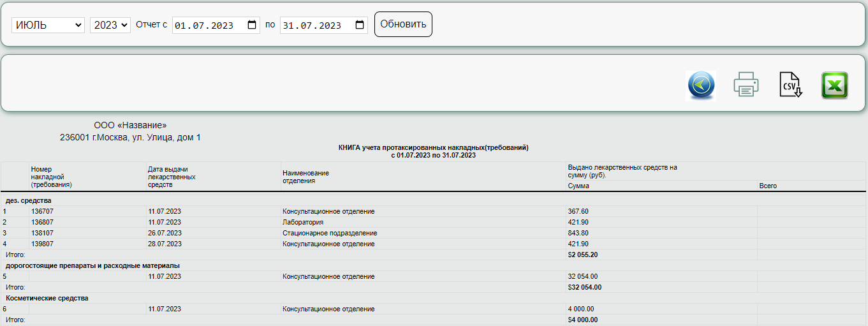This screenshot has width=868, height=326.
Task: Click group heading Косметические средства
Action: point(47,298)
